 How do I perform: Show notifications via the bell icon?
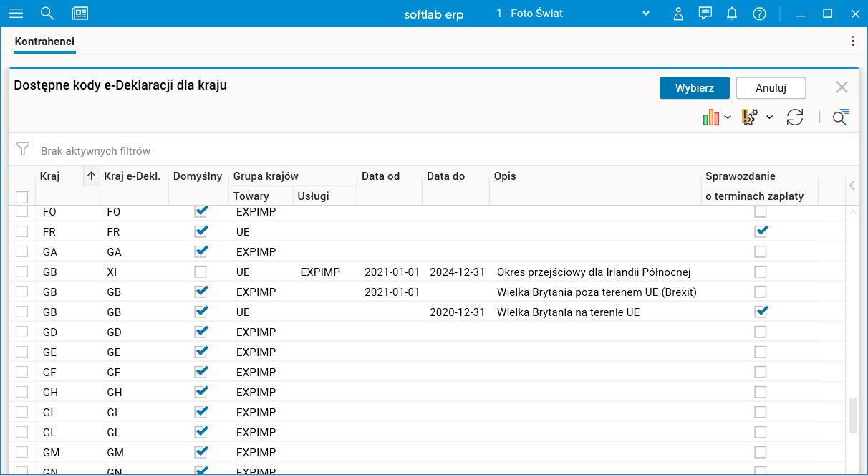tap(732, 14)
